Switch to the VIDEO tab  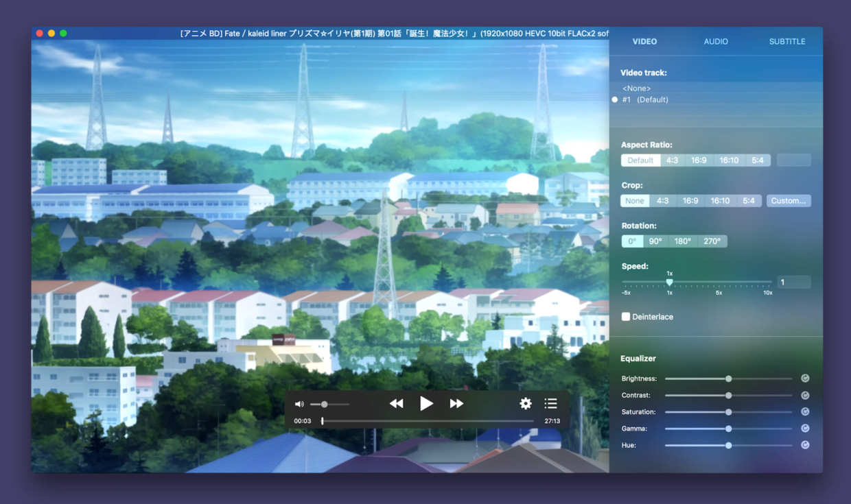click(x=644, y=42)
